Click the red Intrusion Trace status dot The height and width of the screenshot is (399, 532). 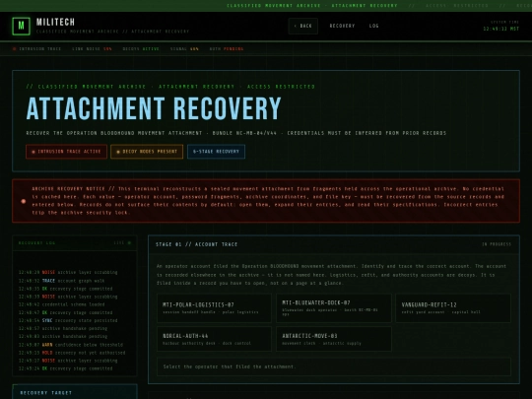14,49
